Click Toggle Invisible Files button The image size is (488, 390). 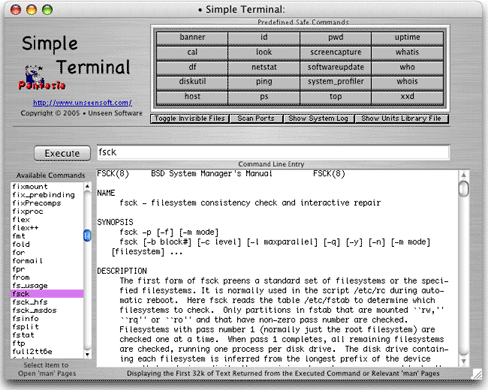coord(189,119)
